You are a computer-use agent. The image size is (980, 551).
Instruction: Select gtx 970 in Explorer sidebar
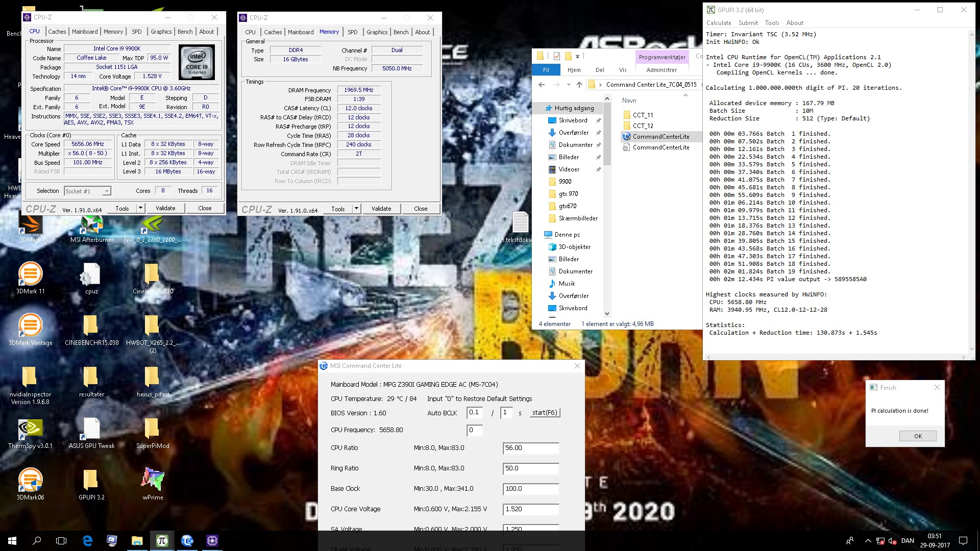(568, 194)
